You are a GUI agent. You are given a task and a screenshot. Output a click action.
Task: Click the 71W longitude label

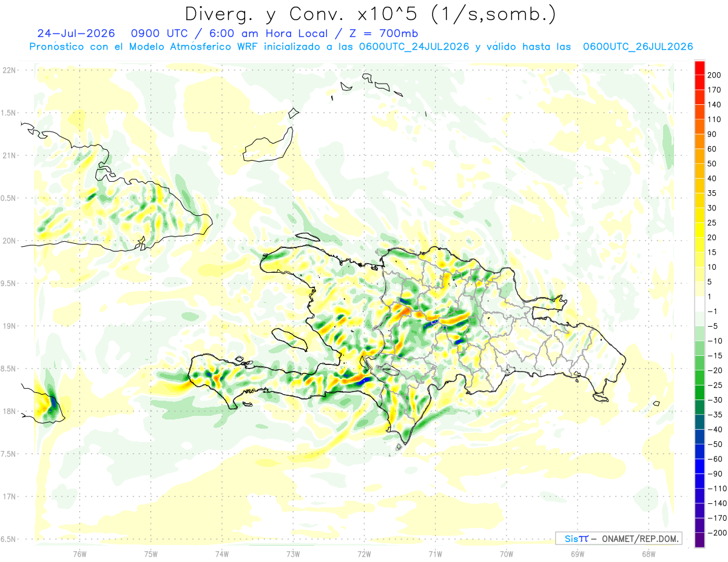tap(435, 554)
